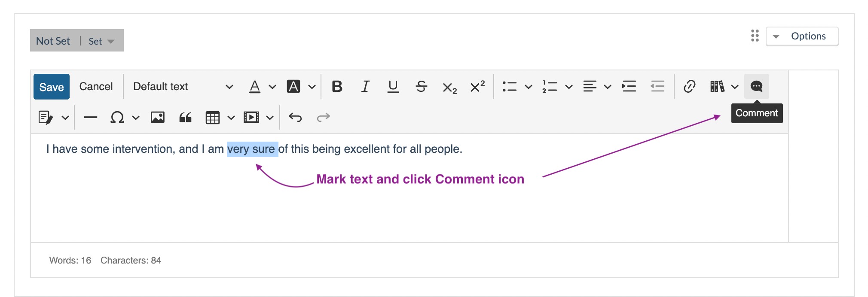Apply superscript formatting
This screenshot has height=297, width=868.
point(477,86)
